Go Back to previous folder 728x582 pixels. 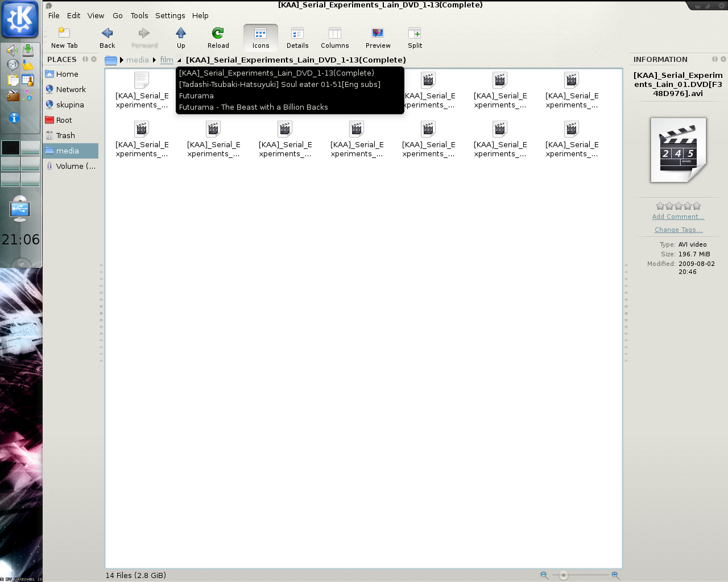click(x=107, y=38)
